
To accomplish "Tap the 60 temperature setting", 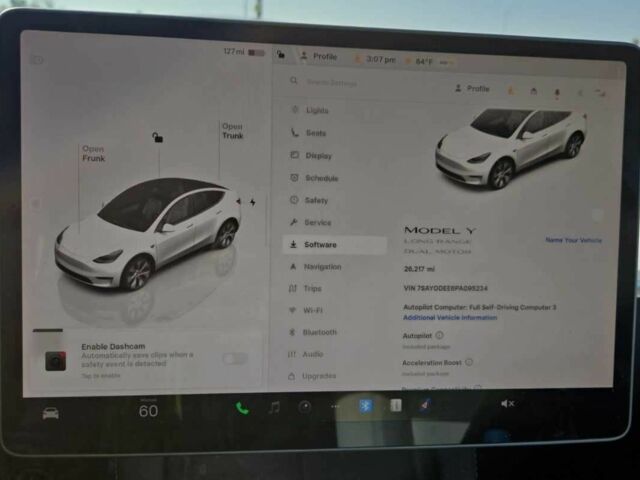I will 148,410.
